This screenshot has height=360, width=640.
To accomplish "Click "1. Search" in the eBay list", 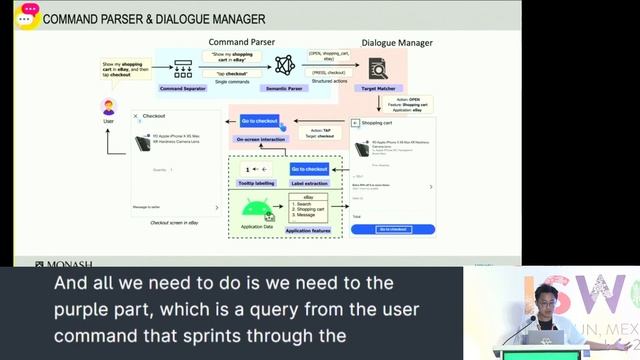I will click(302, 204).
